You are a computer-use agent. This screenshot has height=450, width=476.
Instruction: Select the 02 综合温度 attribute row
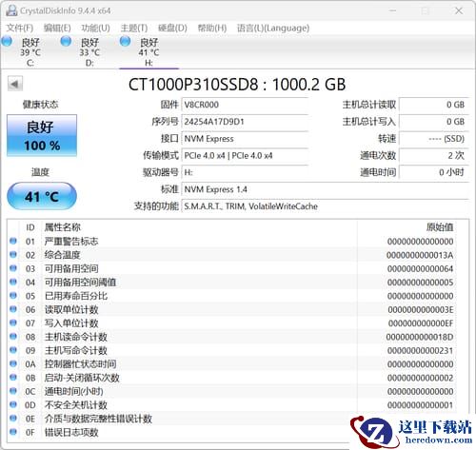point(232,255)
